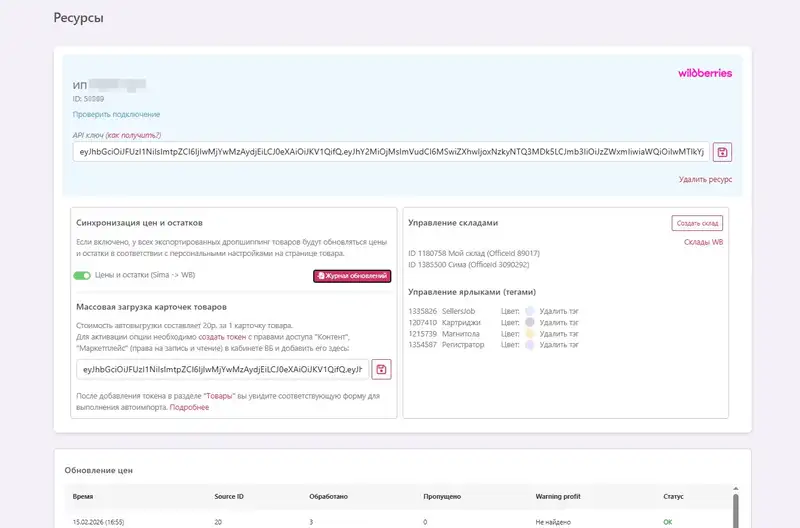Viewport: 800px width, 528px height.
Task: Toggle the Цены и остатки (Sima -> WB) switch
Action: [x=82, y=275]
